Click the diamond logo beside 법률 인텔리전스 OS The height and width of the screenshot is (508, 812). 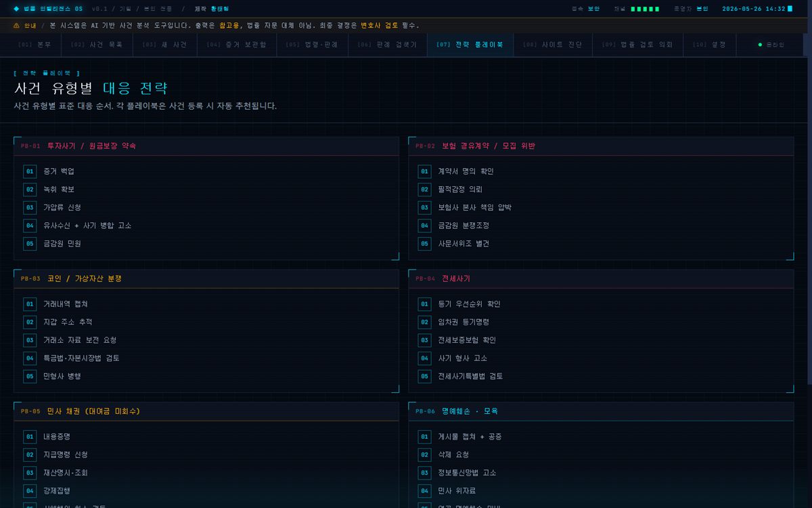pyautogui.click(x=16, y=9)
